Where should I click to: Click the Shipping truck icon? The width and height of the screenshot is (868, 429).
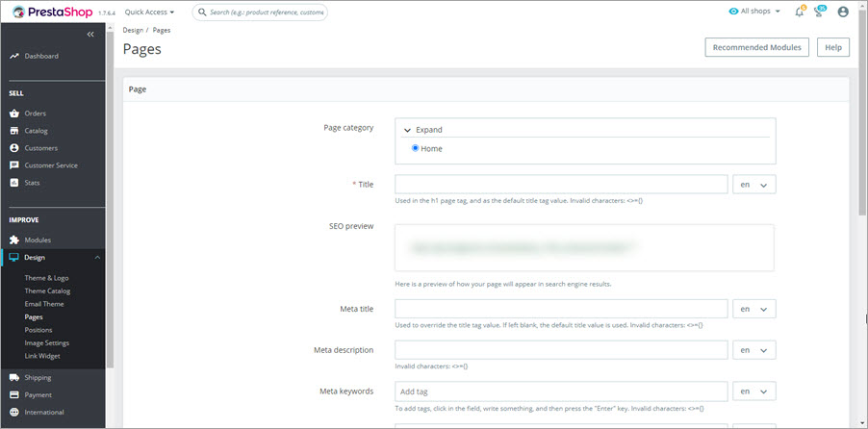click(14, 377)
